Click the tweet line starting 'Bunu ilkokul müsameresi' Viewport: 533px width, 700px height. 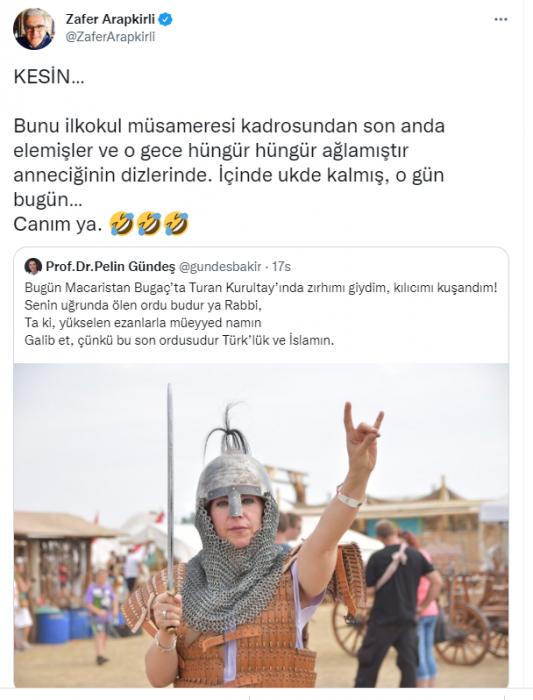click(x=229, y=126)
